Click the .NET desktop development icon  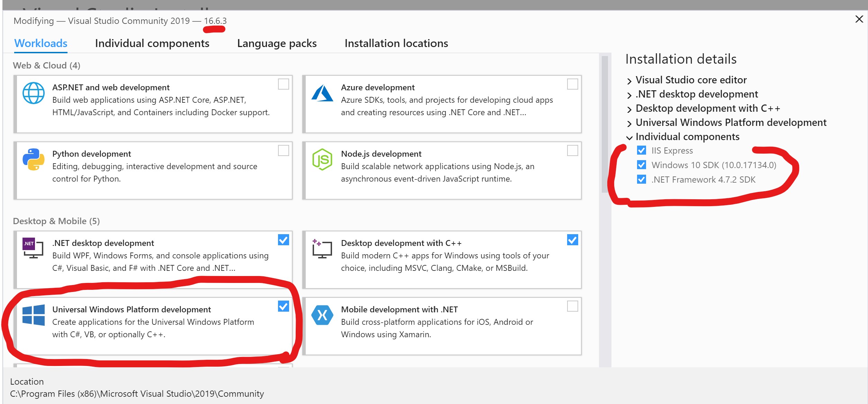[33, 248]
